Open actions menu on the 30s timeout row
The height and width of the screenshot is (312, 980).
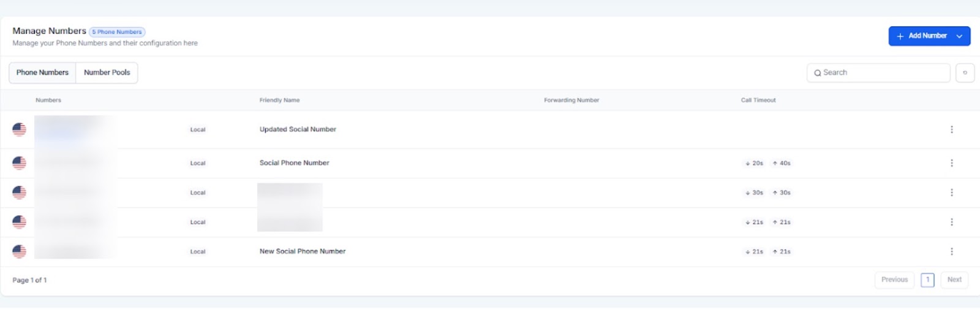click(x=951, y=192)
